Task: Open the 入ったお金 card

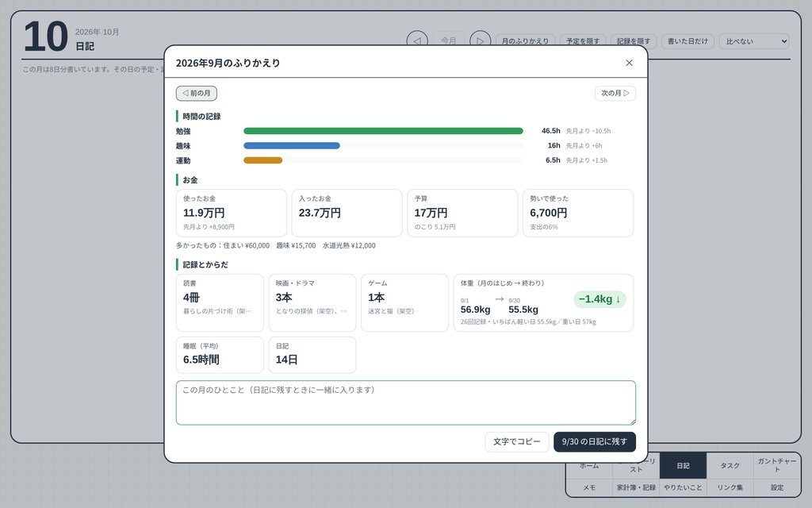Action: 347,213
